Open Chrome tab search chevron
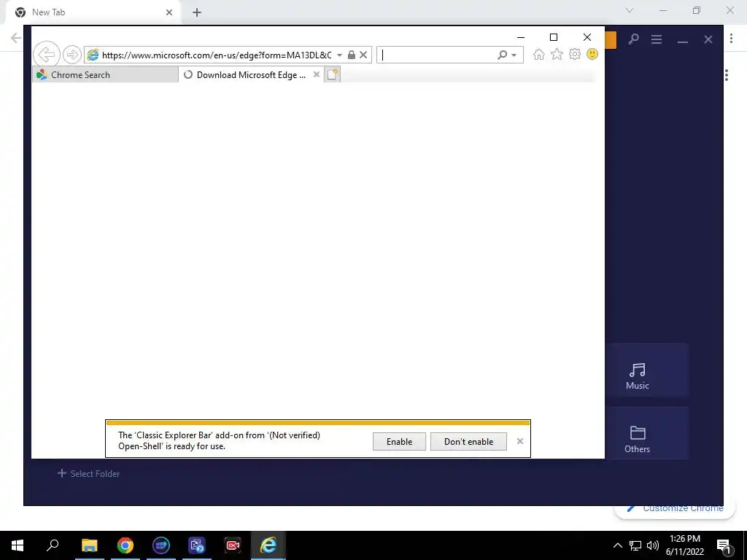 tap(630, 10)
